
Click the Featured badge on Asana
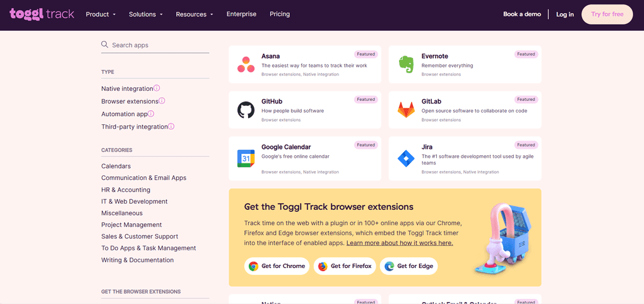click(366, 54)
